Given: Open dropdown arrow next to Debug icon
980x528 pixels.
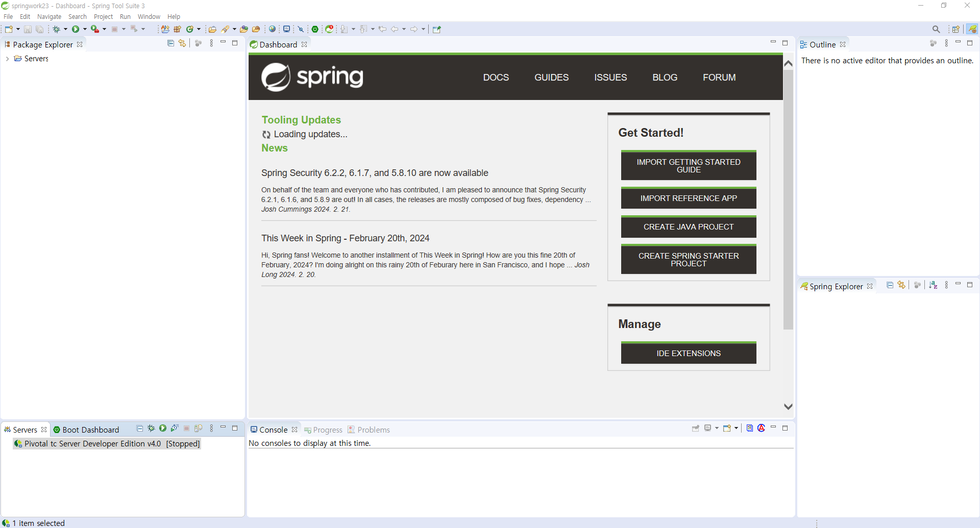Looking at the screenshot, I should (x=65, y=29).
